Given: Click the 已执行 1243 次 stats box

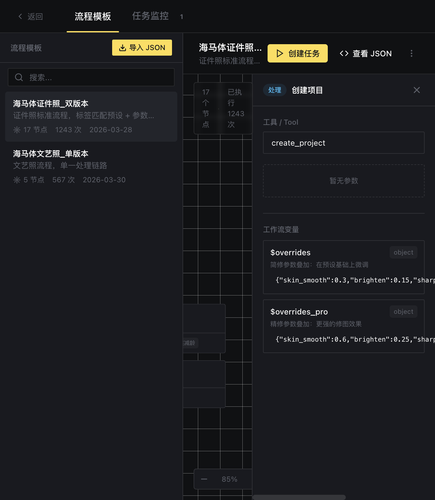Looking at the screenshot, I should [235, 108].
